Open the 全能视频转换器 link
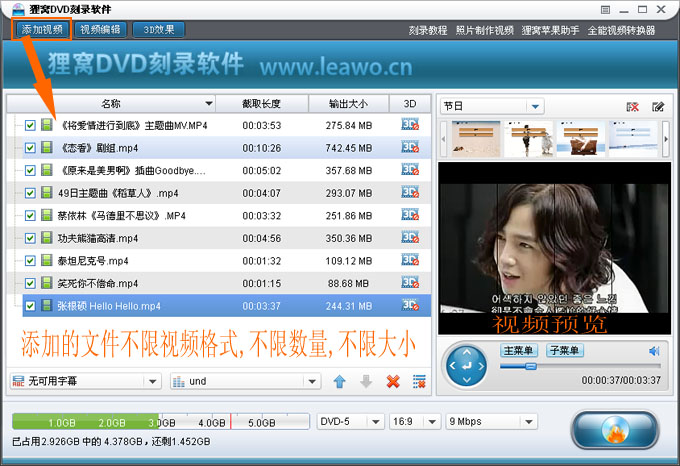Viewport: 680px width, 466px height. tap(621, 30)
